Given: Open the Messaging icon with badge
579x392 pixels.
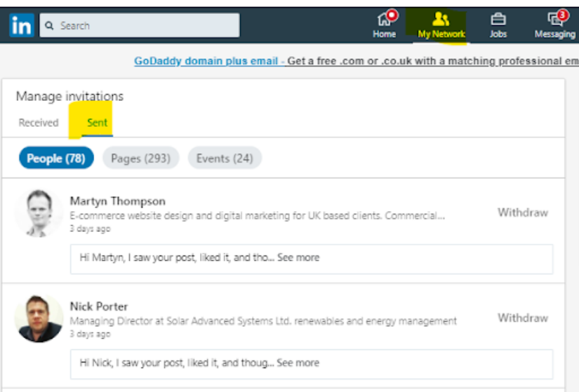Looking at the screenshot, I should (x=555, y=19).
